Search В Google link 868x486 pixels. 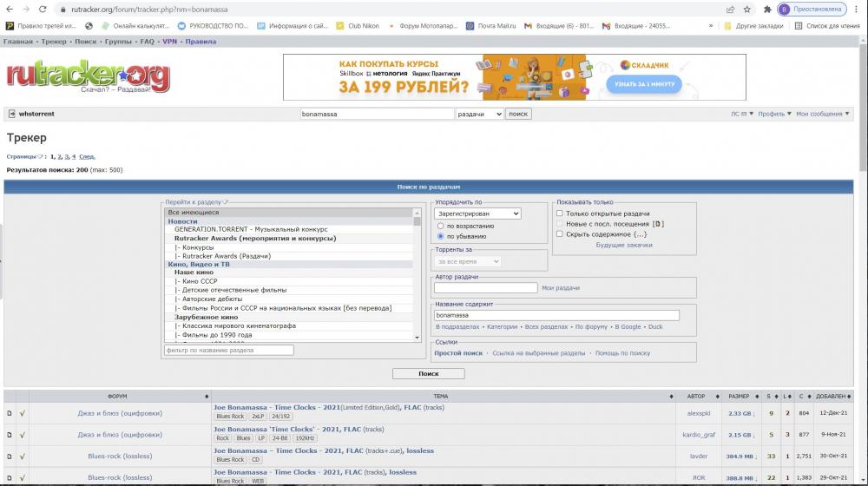click(628, 326)
